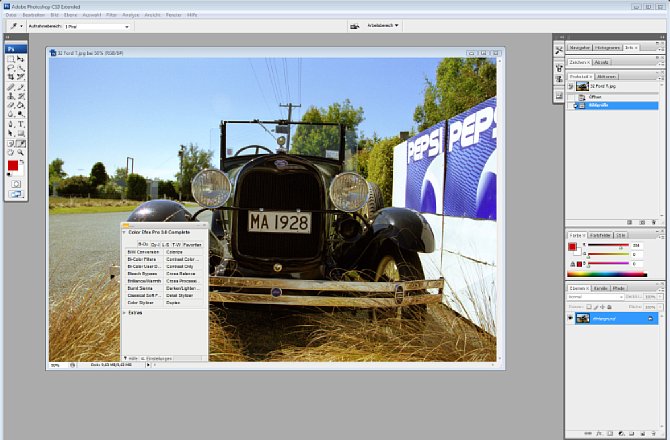The image size is (670, 440).
Task: Select the Shape tool
Action: pos(21,133)
